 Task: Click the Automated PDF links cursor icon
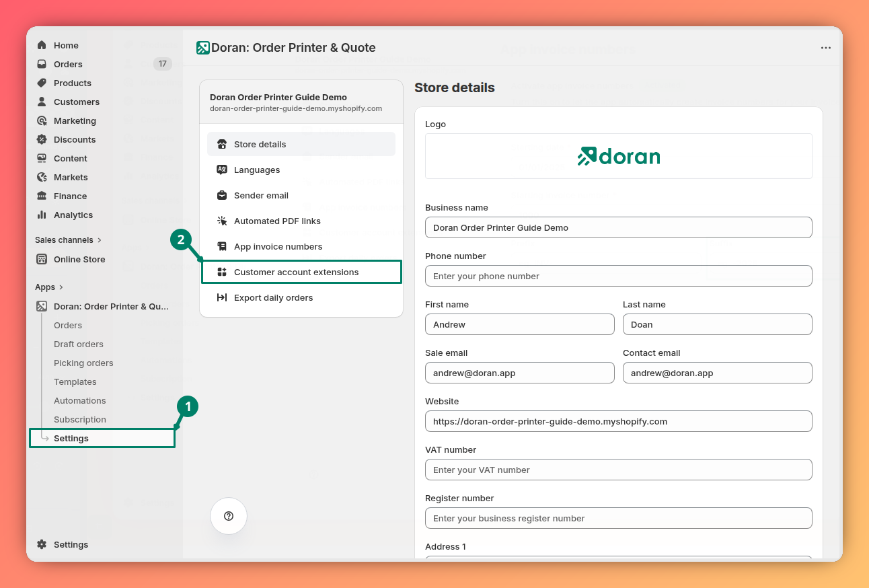click(x=222, y=221)
